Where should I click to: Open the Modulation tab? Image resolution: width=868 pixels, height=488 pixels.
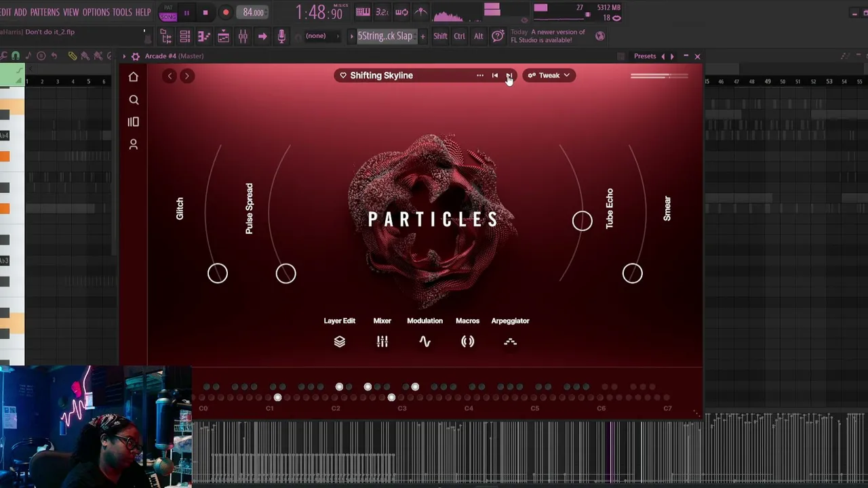coord(425,333)
